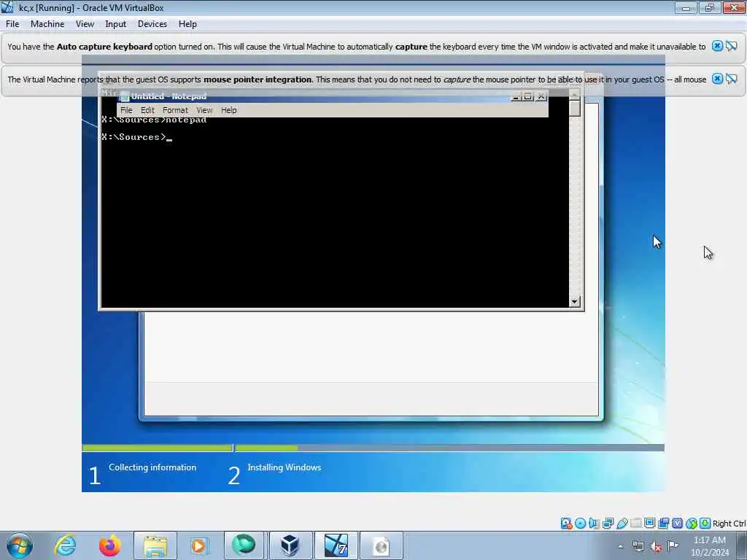Click the network tray icon
The image size is (747, 560).
638,547
